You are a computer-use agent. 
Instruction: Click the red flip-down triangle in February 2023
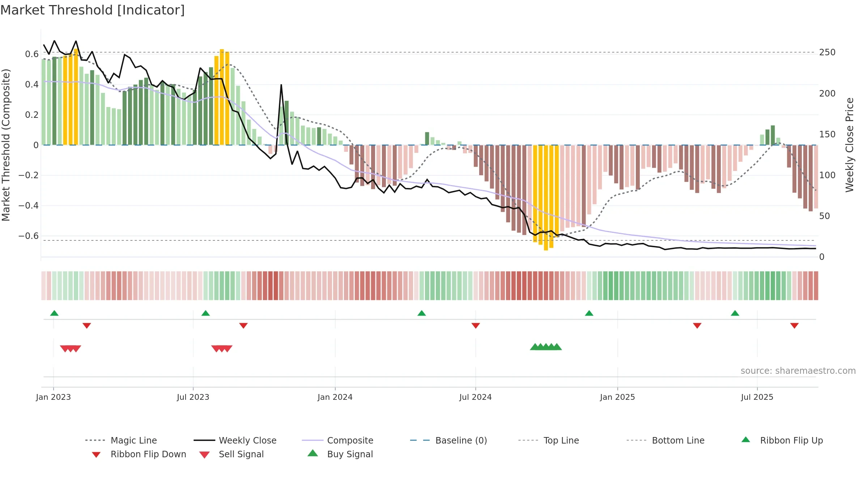point(87,326)
